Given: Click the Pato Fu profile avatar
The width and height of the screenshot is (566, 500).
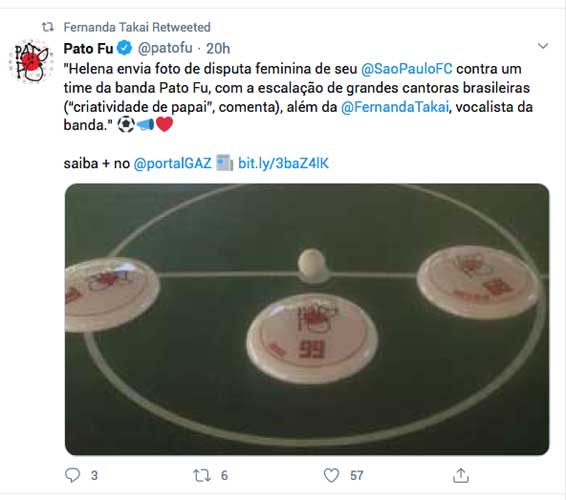Looking at the screenshot, I should click(x=31, y=61).
